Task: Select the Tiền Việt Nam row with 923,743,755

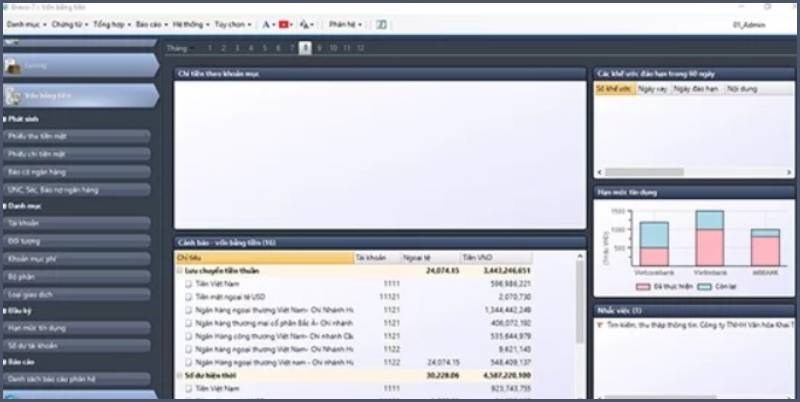Action: (354, 389)
